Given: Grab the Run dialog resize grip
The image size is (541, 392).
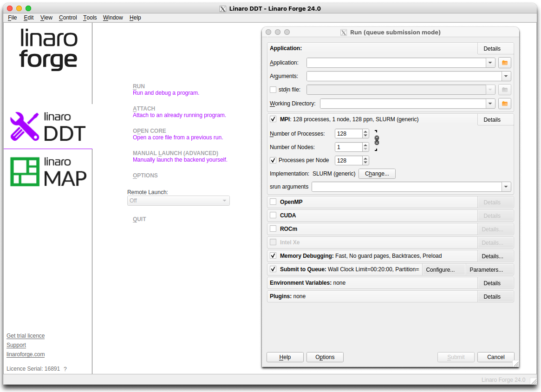Looking at the screenshot, I should pos(516,364).
